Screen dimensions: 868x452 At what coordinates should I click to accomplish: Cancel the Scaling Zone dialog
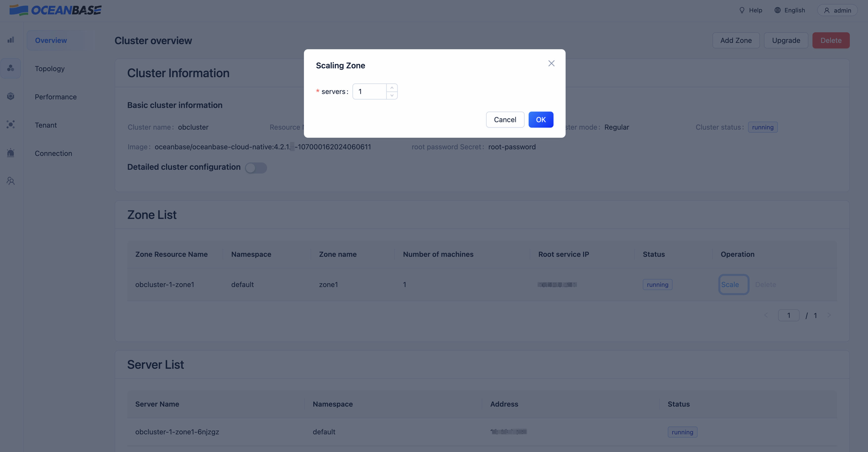click(505, 120)
